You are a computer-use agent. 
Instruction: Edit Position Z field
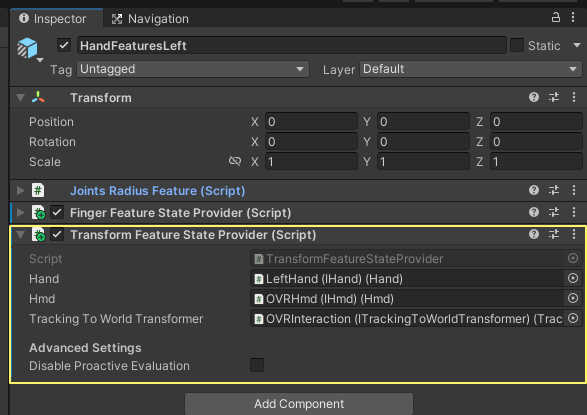(x=536, y=122)
